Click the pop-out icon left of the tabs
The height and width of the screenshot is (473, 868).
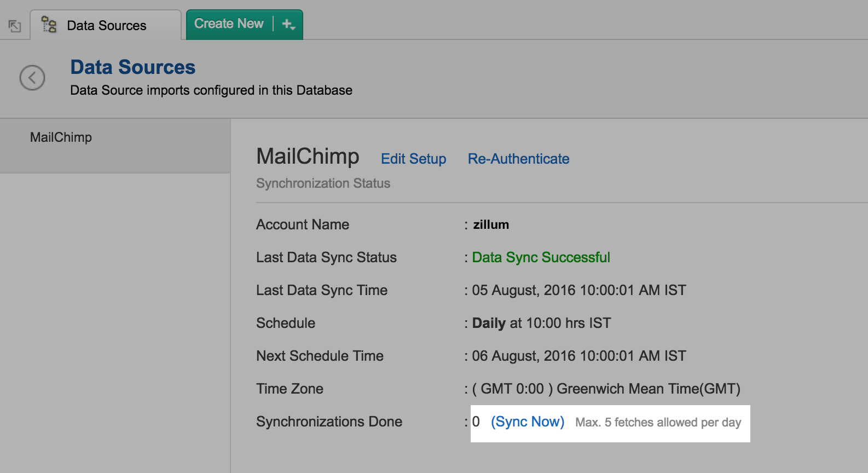tap(15, 26)
